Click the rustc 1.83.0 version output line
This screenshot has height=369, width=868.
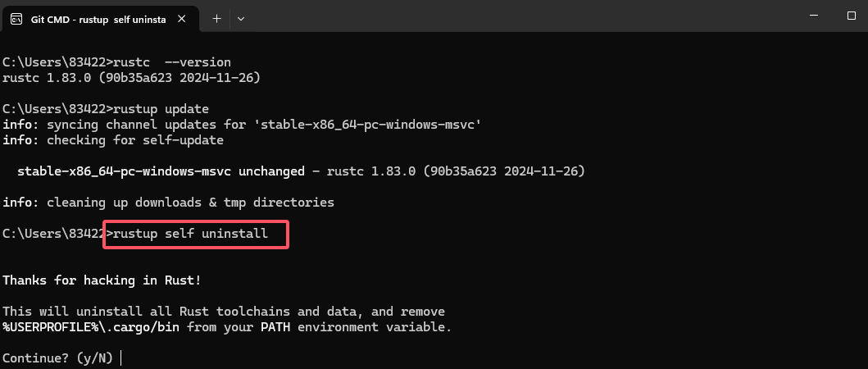(x=131, y=78)
